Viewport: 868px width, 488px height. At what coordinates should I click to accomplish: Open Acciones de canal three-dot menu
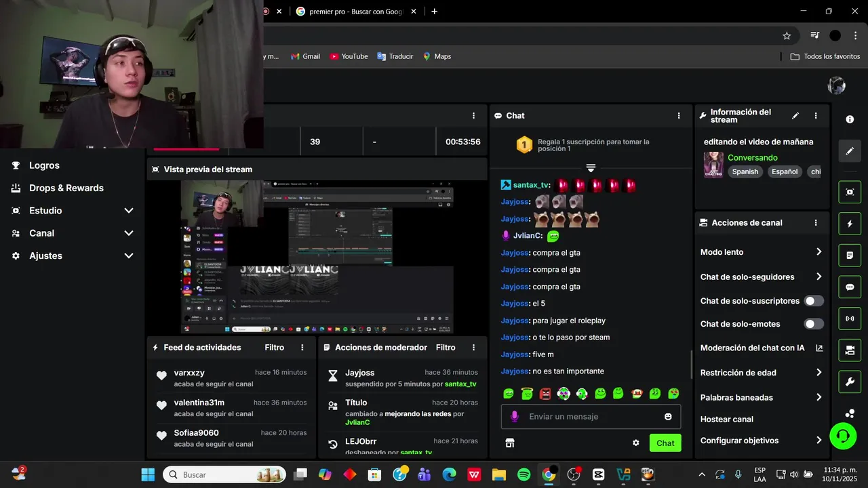coord(816,222)
